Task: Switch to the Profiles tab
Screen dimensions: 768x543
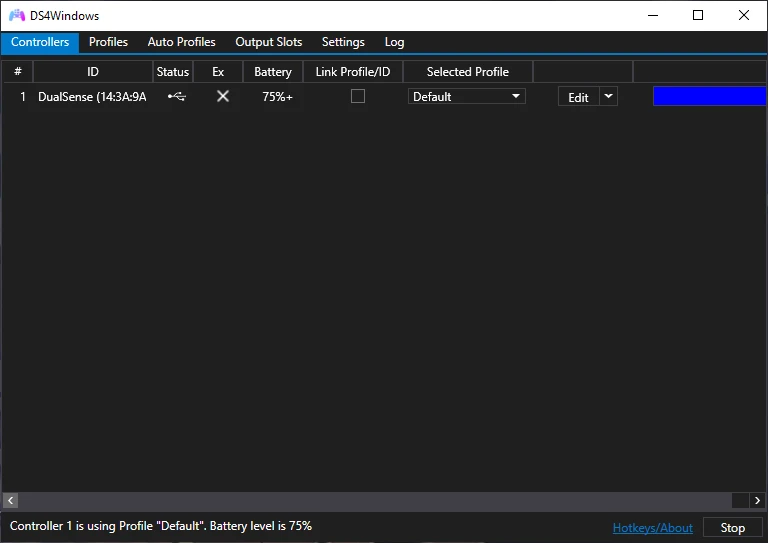Action: click(x=108, y=42)
